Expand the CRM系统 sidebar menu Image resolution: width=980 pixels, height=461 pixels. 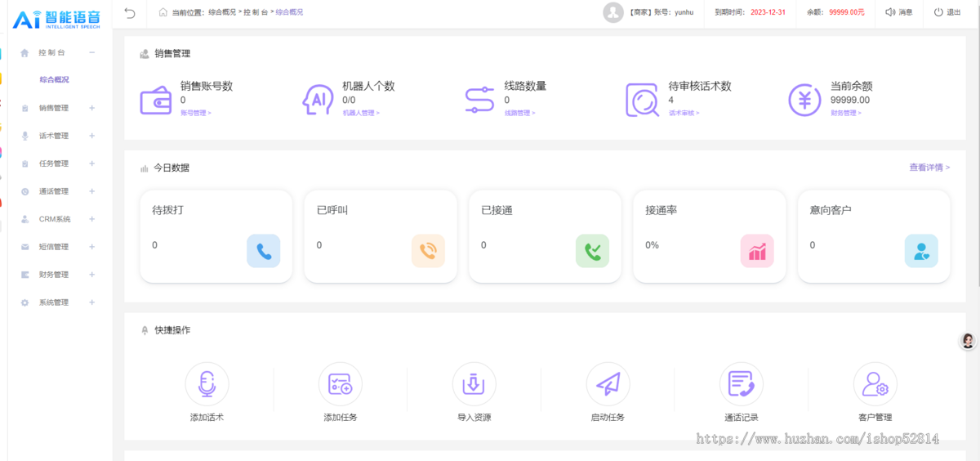click(x=91, y=219)
